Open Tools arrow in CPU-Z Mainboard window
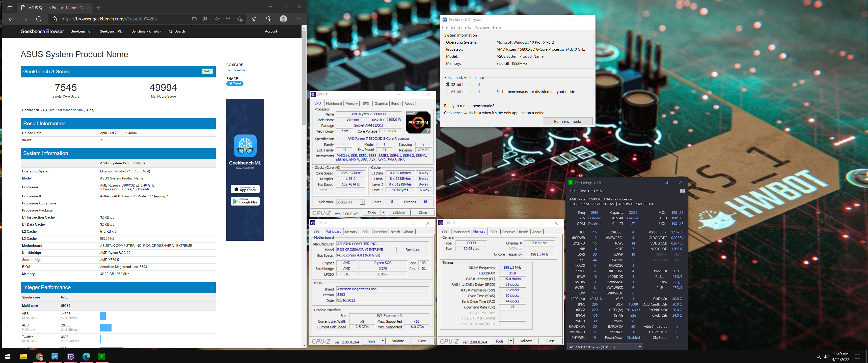The height and width of the screenshot is (363, 868). coord(383,341)
